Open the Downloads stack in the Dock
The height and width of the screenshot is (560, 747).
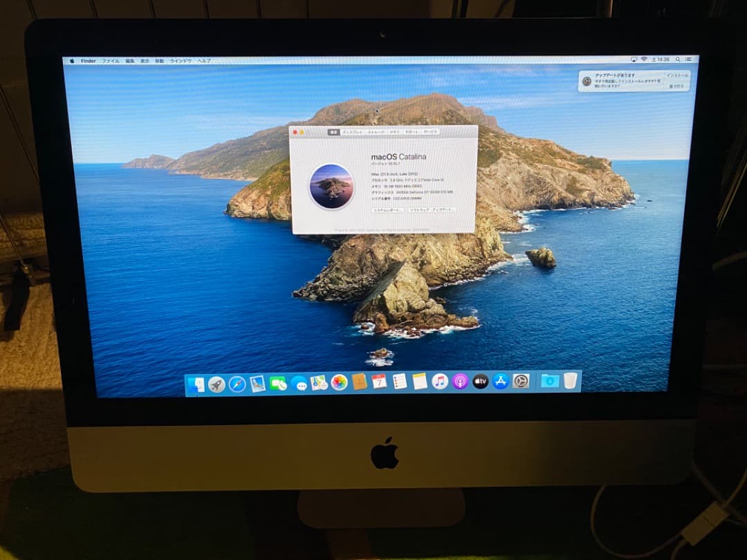[551, 382]
